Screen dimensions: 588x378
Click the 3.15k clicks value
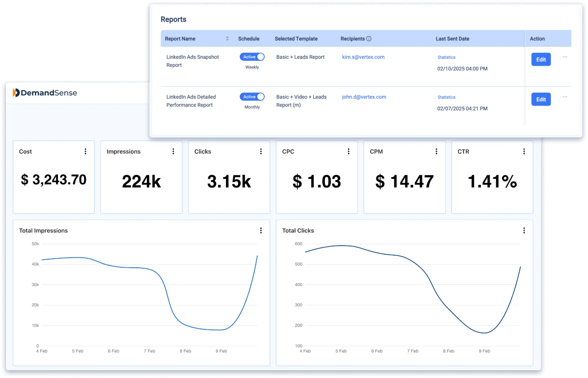[x=229, y=181]
